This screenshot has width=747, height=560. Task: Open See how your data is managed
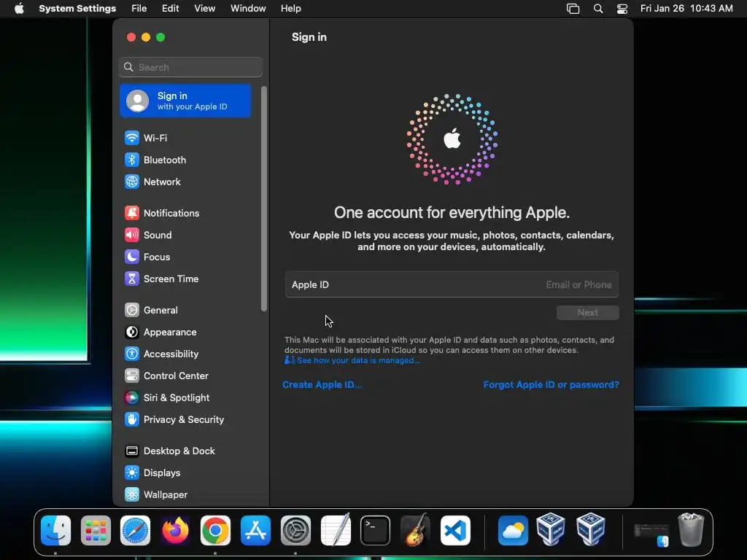pyautogui.click(x=352, y=360)
